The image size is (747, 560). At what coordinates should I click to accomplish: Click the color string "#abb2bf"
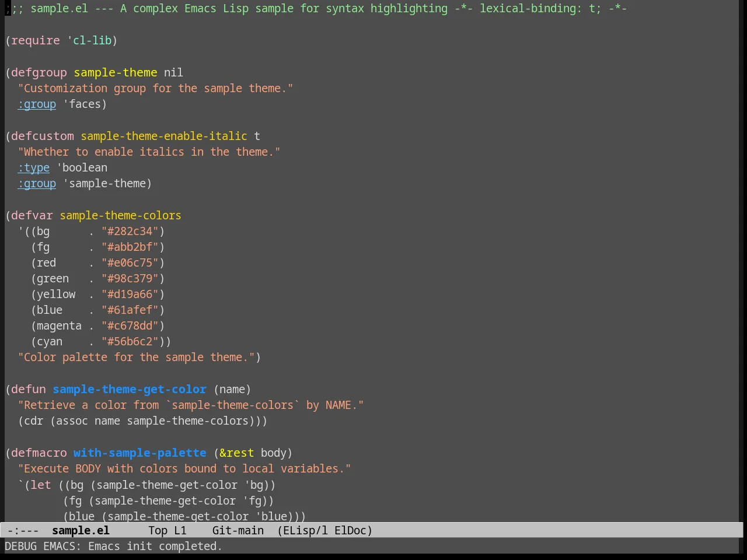[x=130, y=247]
